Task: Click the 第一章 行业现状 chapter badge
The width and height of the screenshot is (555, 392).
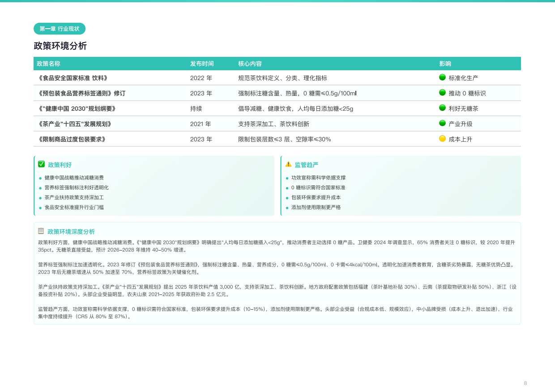Action: (60, 29)
